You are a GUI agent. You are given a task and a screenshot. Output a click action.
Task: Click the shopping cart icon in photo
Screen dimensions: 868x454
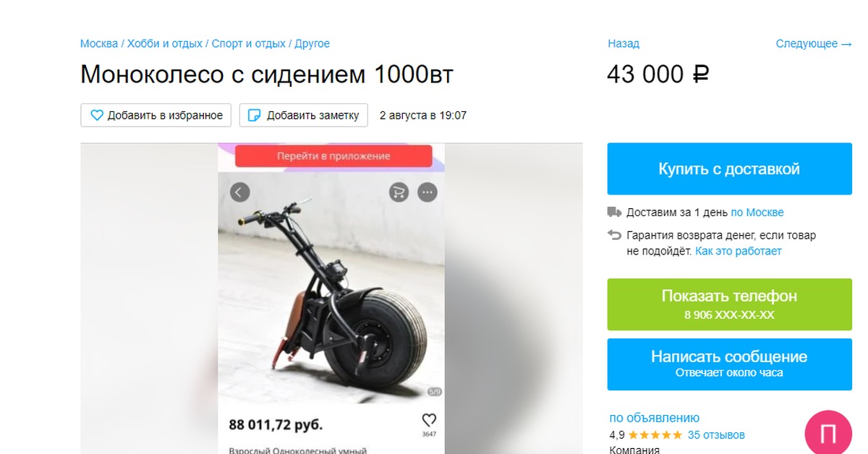click(x=399, y=192)
